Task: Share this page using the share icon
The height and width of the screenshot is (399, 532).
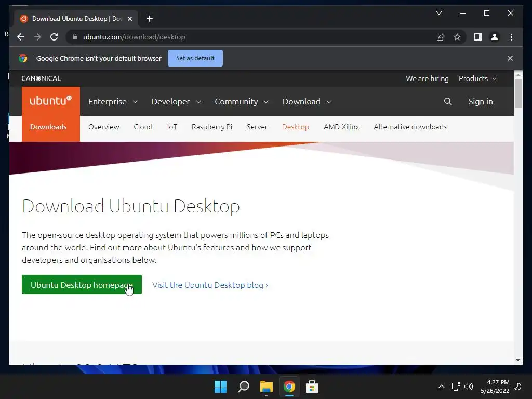Action: (x=441, y=37)
